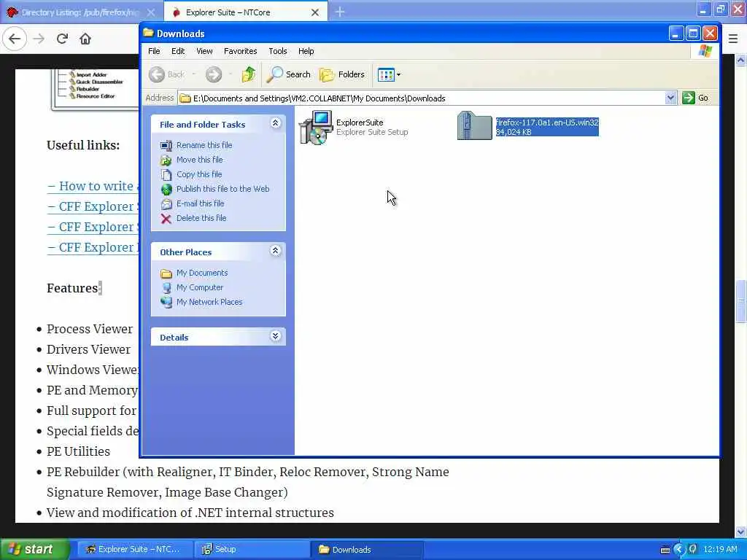Click the browser Back arrow button

(x=15, y=39)
